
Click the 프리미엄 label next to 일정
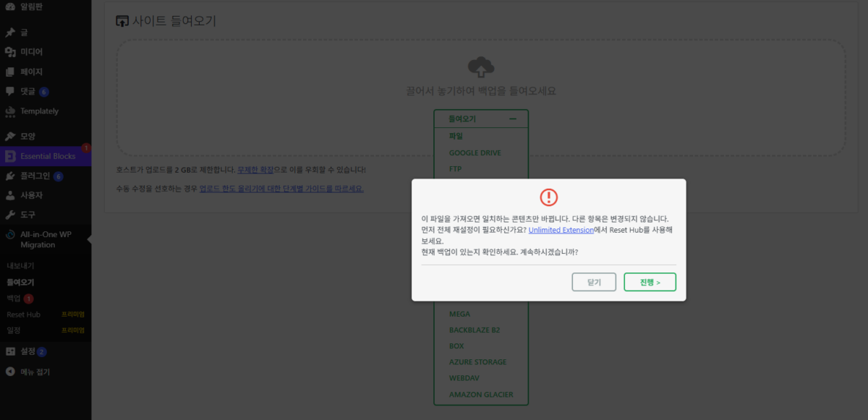point(73,330)
